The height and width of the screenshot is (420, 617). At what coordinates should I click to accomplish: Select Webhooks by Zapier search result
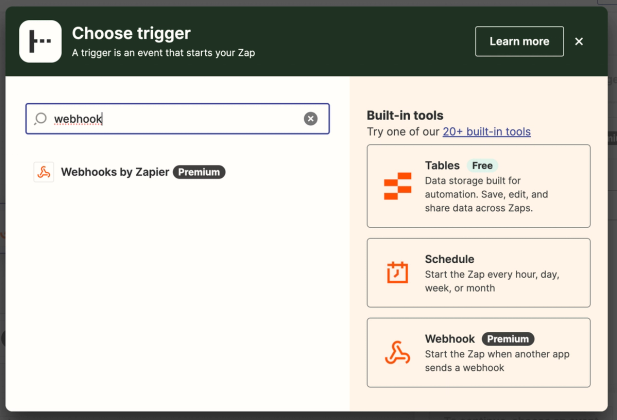click(130, 172)
